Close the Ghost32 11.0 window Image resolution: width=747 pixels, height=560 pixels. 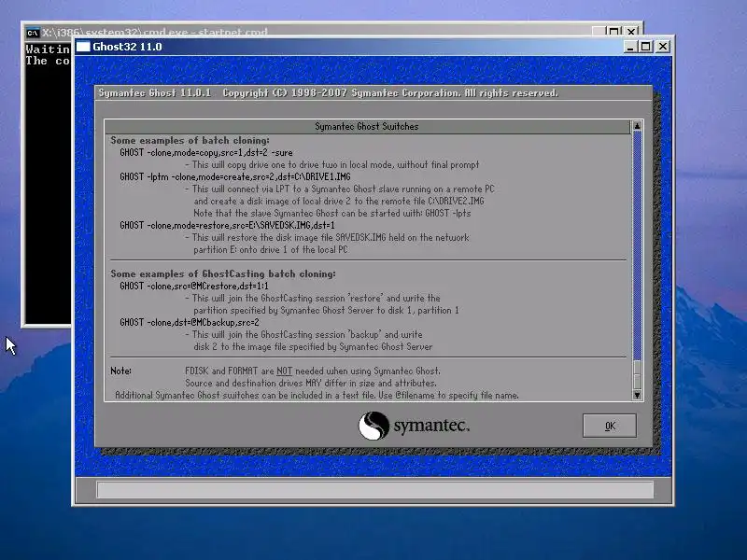coord(663,47)
